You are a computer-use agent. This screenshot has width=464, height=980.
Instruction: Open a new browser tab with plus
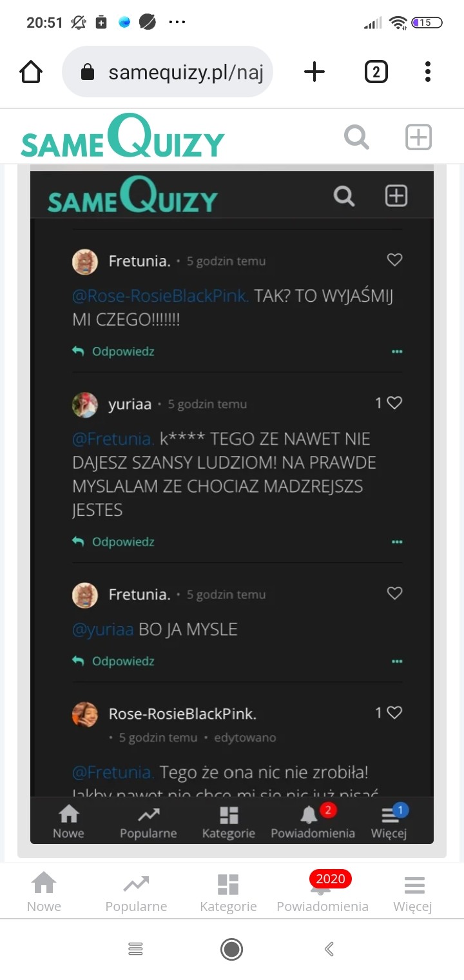314,72
